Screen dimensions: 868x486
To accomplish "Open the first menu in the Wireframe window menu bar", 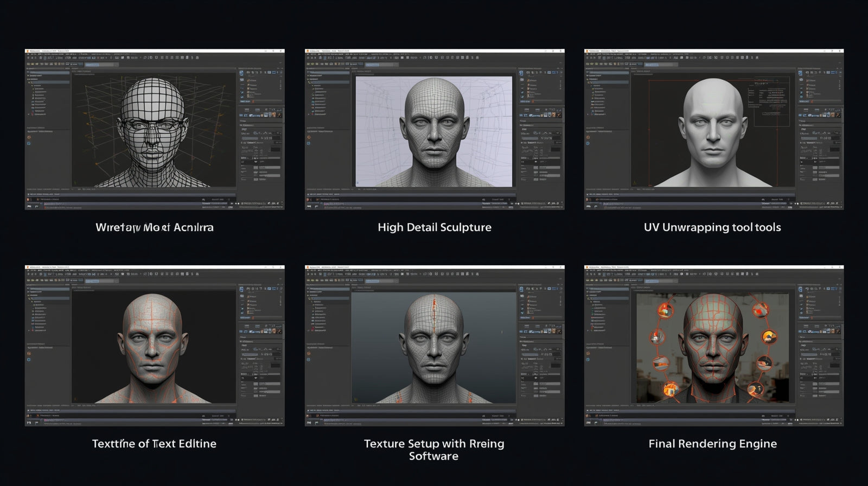I will click(28, 55).
